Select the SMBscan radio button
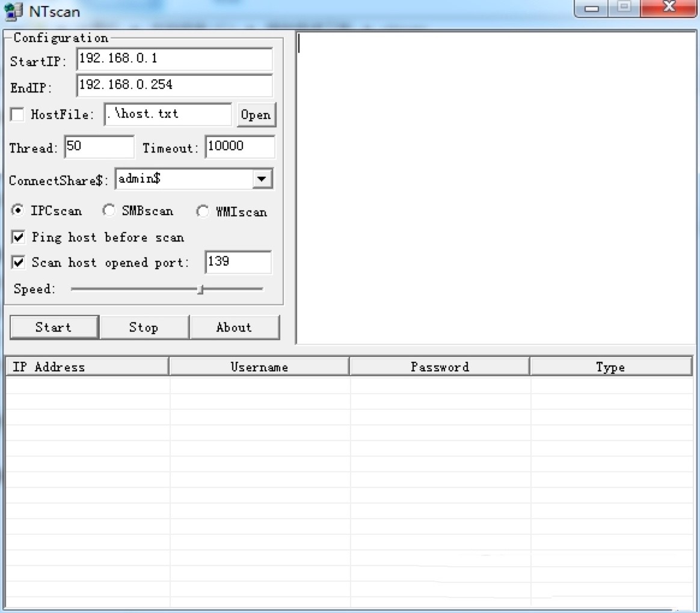This screenshot has height=613, width=700. [109, 210]
